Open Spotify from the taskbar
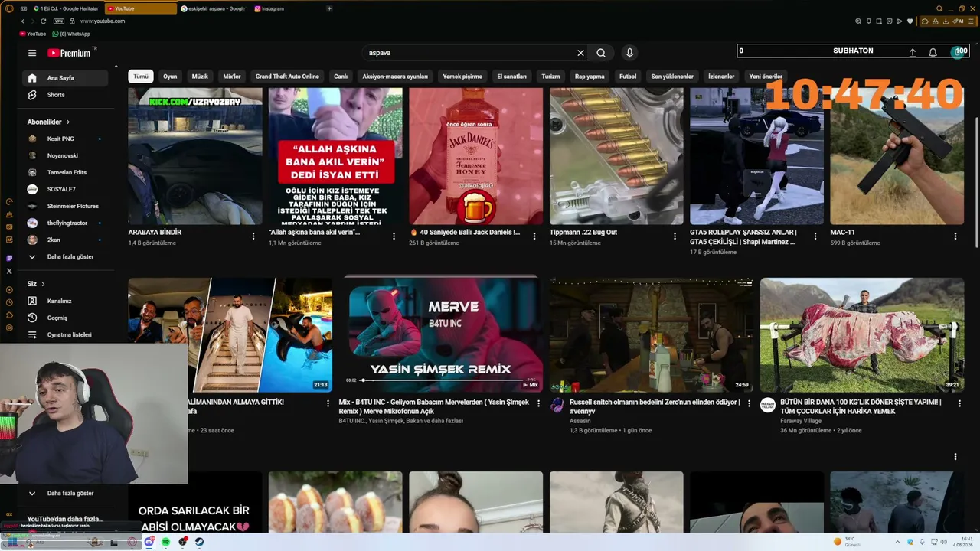This screenshot has width=980, height=551. tap(165, 542)
